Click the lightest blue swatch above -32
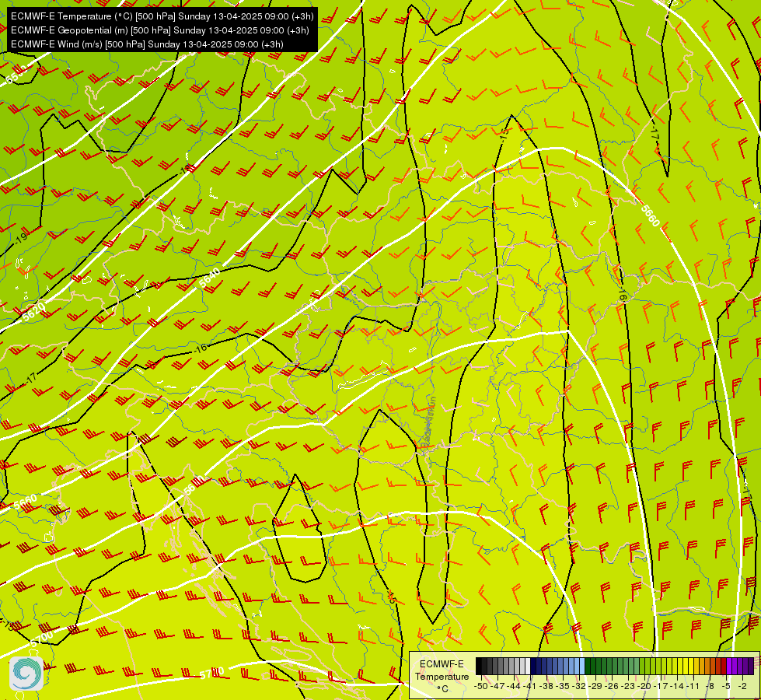Image resolution: width=761 pixels, height=700 pixels. coord(582,666)
